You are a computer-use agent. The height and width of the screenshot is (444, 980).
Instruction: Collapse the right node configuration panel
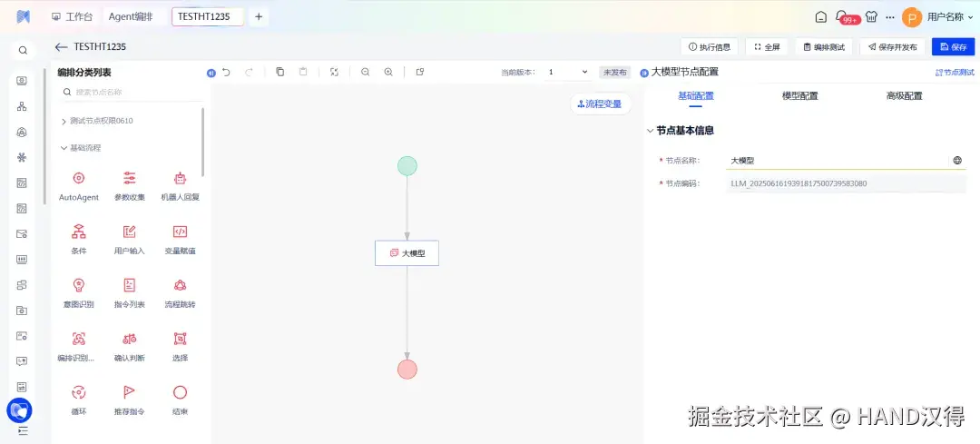click(644, 74)
